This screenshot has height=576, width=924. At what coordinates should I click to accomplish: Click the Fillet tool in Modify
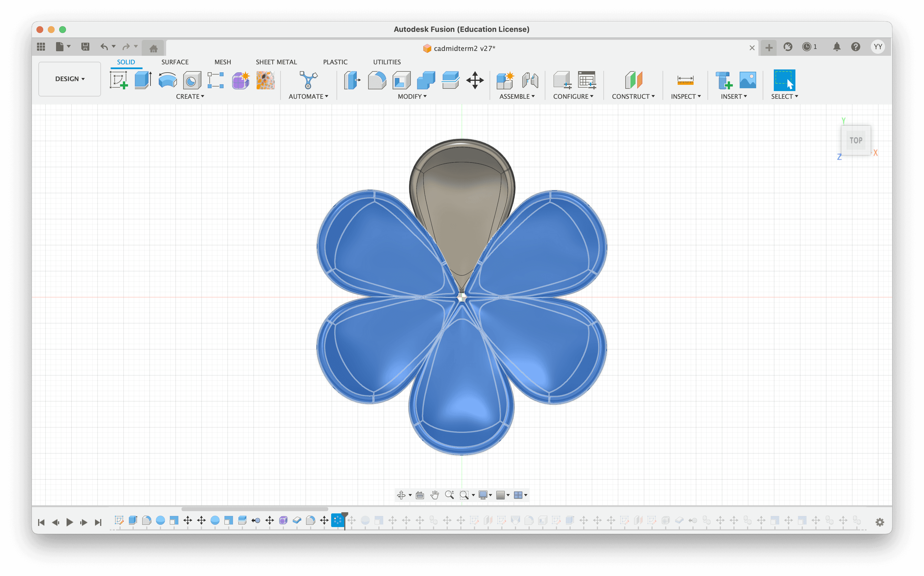377,80
